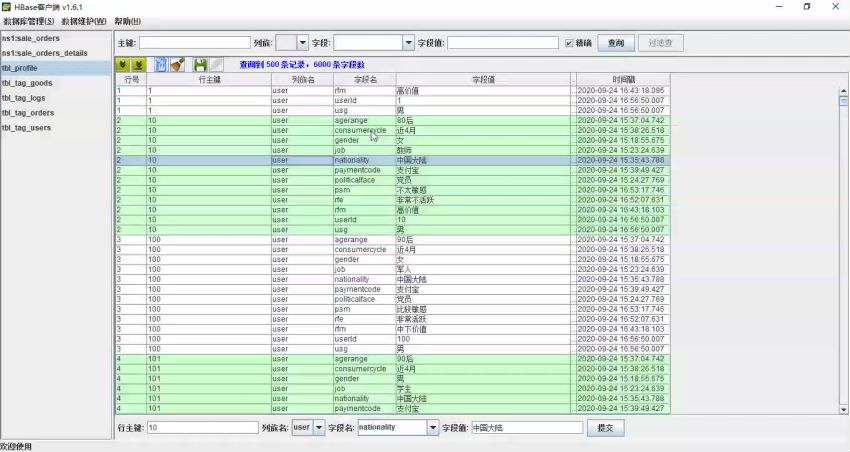The image size is (850, 452).
Task: Click the grayed-out icon right of save
Action: point(218,64)
